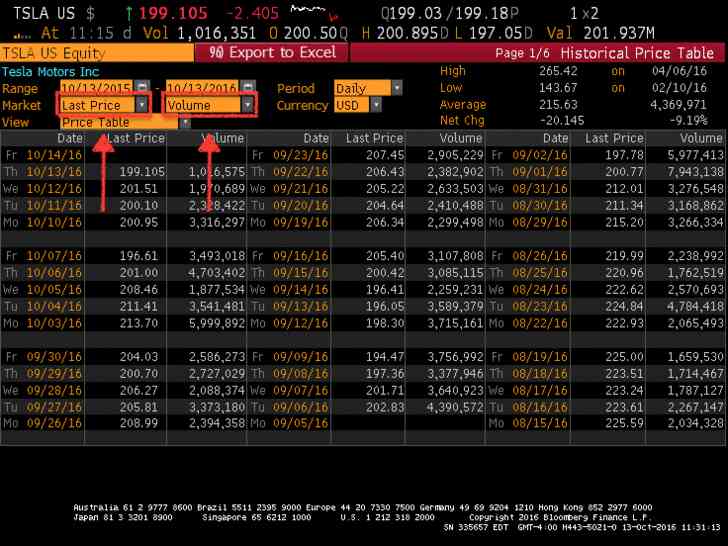Image resolution: width=728 pixels, height=546 pixels.
Task: Click the Val 201.937M figure
Action: pyautogui.click(x=600, y=33)
